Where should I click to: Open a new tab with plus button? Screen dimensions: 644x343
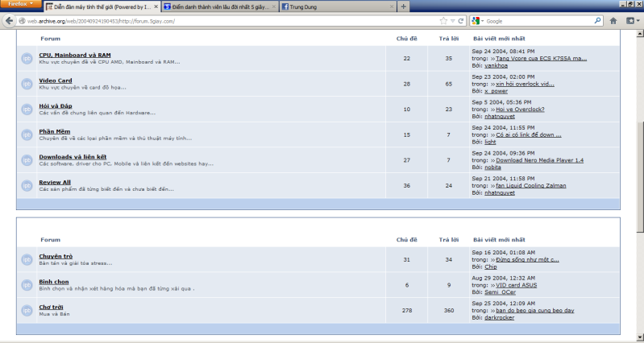(x=402, y=6)
